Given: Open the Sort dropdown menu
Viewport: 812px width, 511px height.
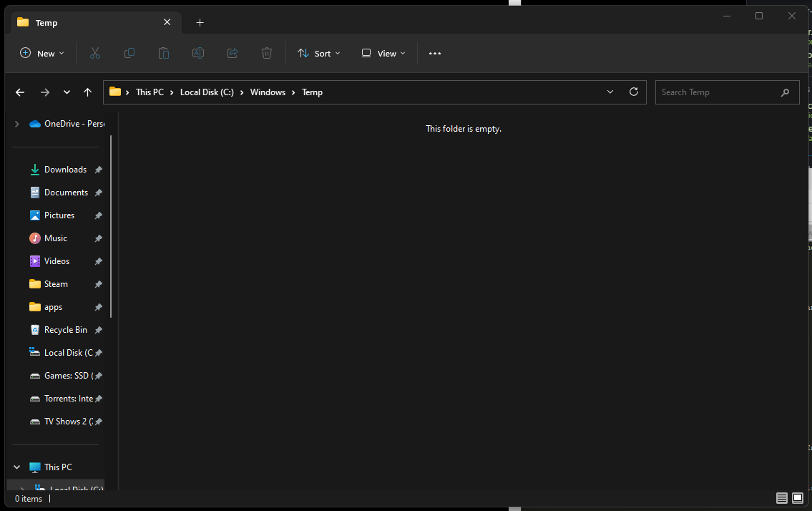Looking at the screenshot, I should [x=319, y=54].
